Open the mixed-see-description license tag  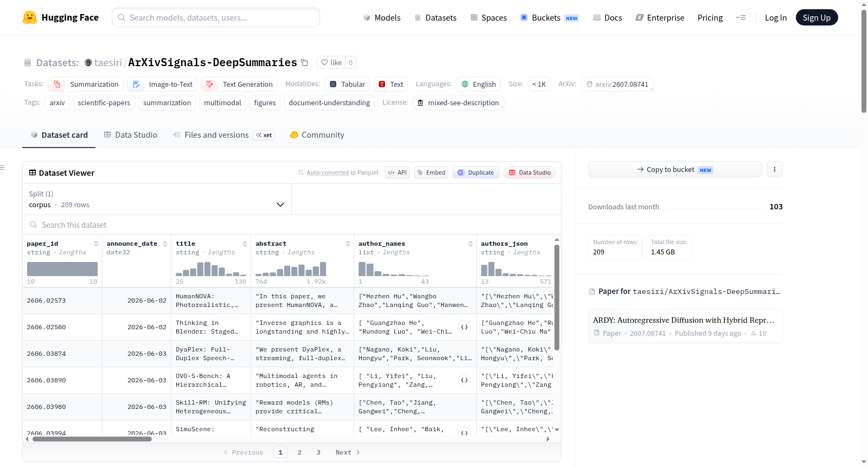(x=458, y=103)
